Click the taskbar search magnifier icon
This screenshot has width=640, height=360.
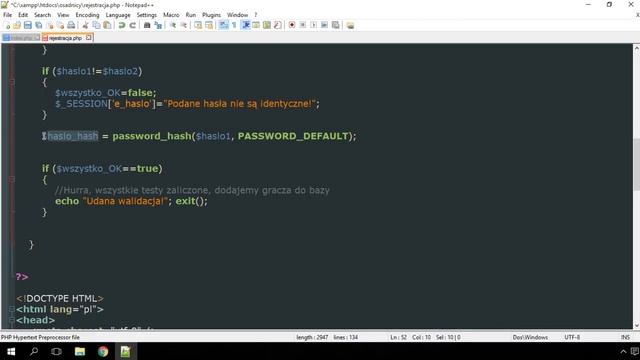pyautogui.click(x=34, y=351)
